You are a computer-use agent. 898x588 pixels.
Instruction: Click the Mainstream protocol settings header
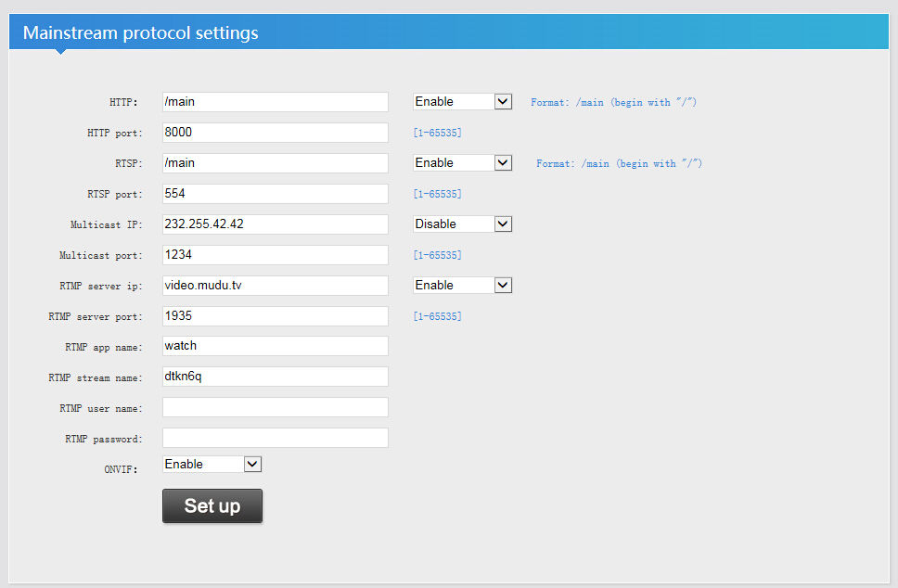click(x=141, y=33)
